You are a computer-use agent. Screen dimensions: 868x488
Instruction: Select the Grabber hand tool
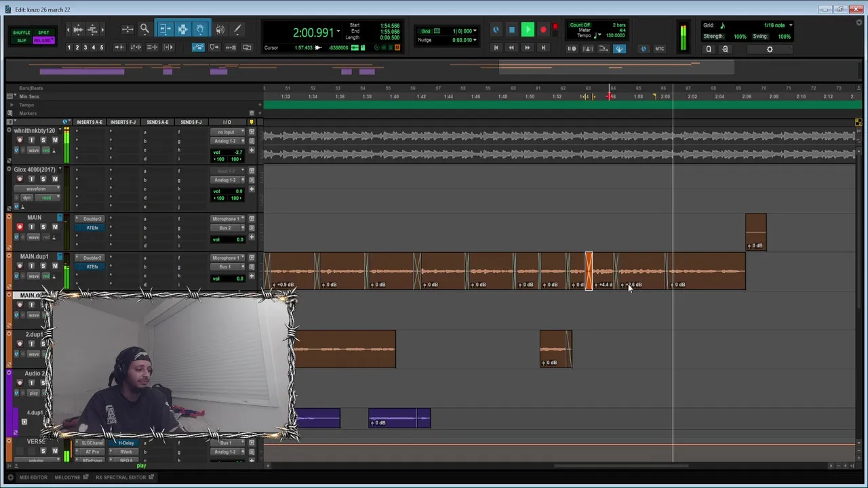pyautogui.click(x=200, y=29)
